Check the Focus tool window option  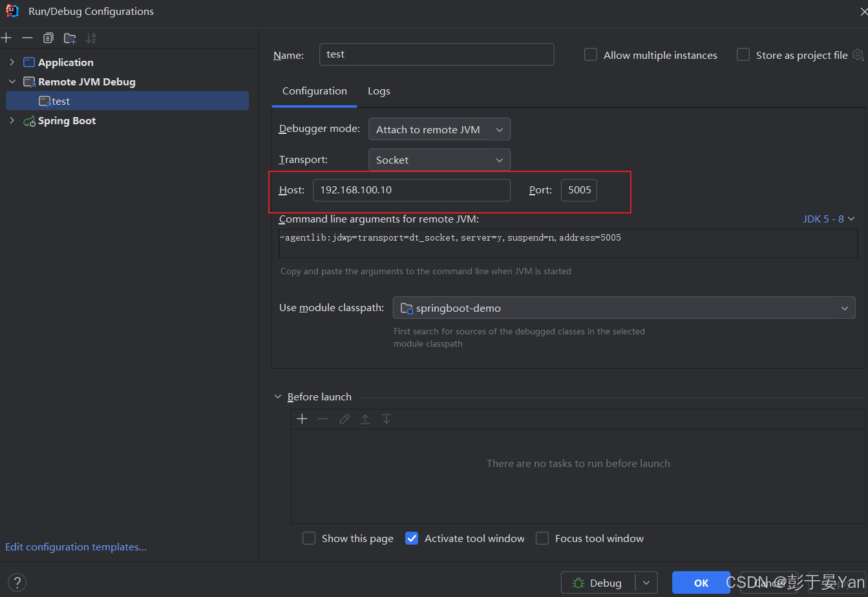542,538
